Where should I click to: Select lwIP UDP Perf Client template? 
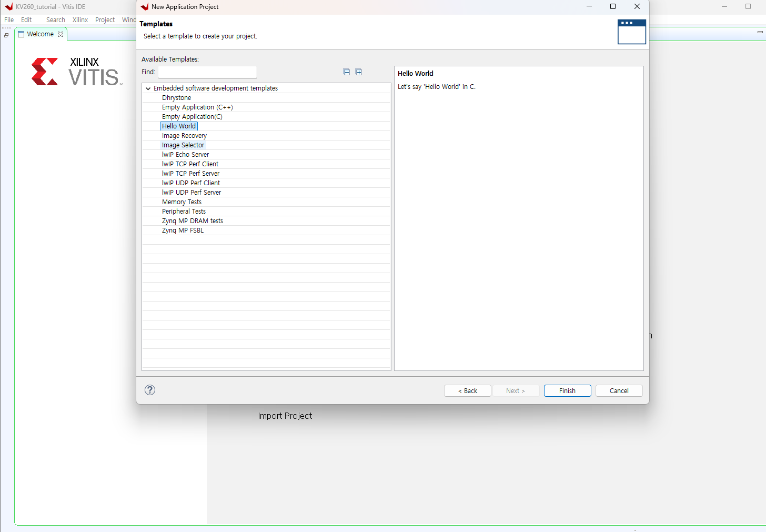(191, 183)
